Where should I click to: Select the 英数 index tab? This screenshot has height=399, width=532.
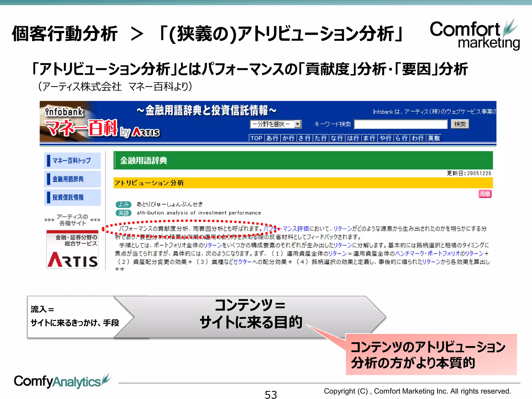tap(434, 138)
